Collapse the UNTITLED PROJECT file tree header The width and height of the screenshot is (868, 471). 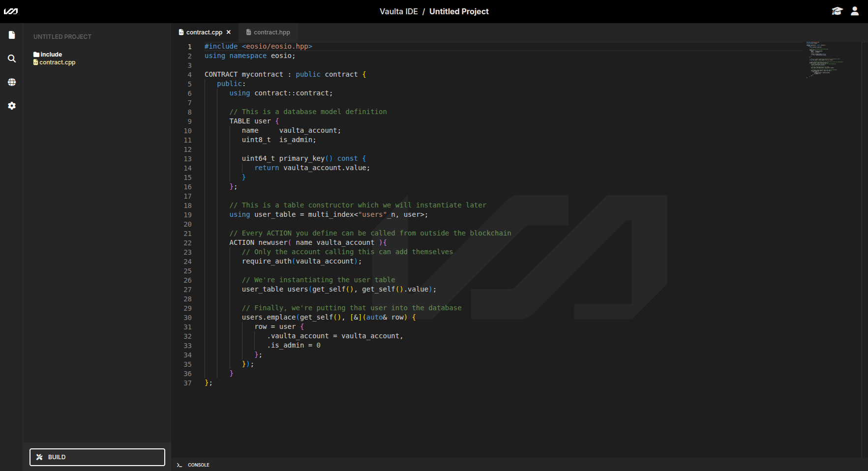[62, 36]
